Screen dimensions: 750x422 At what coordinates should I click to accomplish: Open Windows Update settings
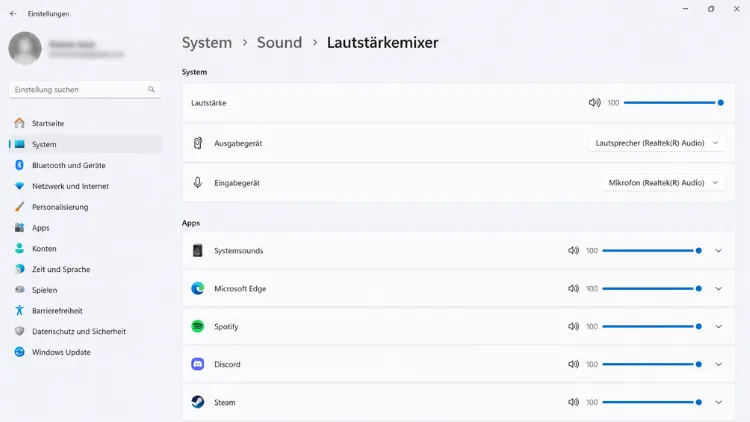[85, 352]
